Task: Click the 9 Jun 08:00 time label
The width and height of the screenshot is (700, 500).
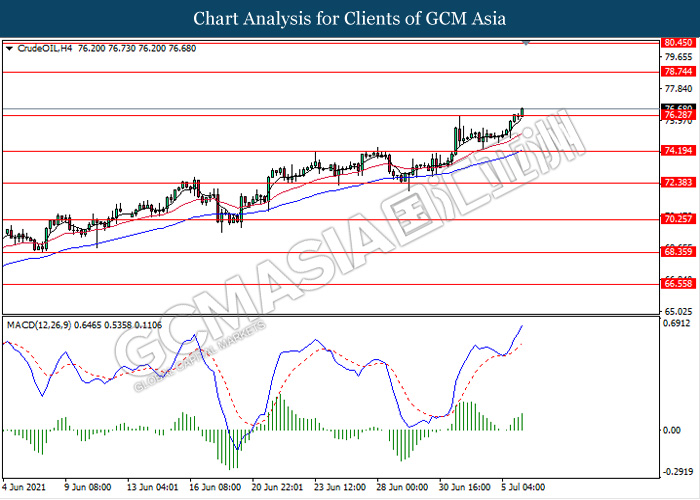Action: (88, 487)
